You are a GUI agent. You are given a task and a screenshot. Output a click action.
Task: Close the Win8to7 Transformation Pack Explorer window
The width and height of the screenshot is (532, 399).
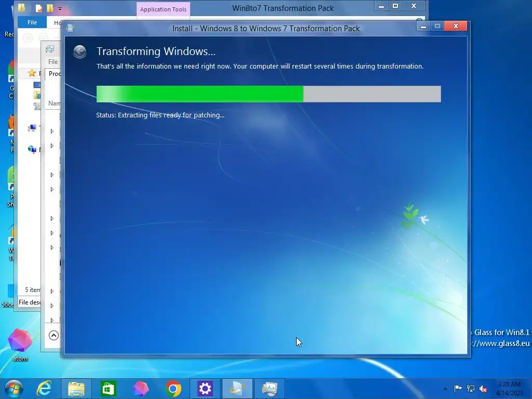click(414, 6)
